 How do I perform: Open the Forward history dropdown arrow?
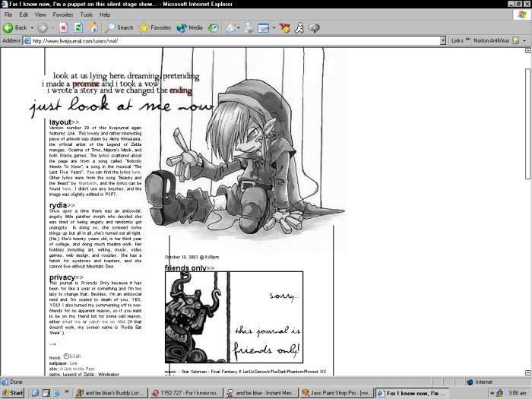52,28
